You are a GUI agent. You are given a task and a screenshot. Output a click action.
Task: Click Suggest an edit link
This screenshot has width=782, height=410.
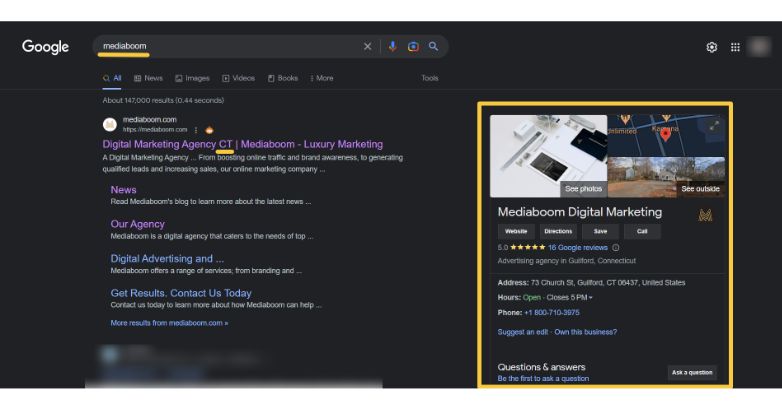coord(523,332)
